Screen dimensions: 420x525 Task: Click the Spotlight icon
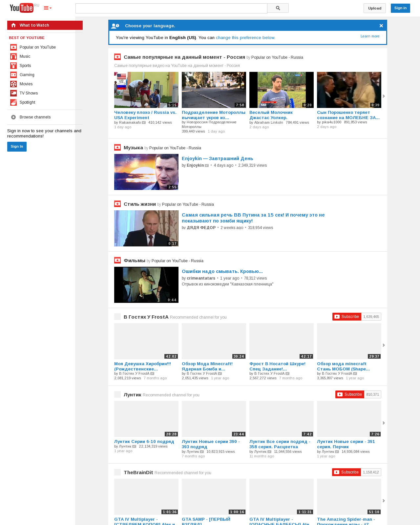coord(13,102)
